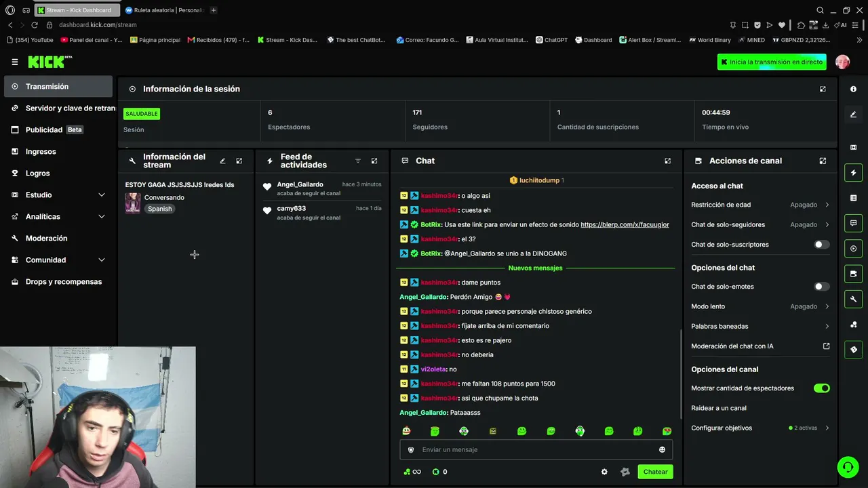868x488 pixels.
Task: Open Modo lento options
Action: coord(760,306)
